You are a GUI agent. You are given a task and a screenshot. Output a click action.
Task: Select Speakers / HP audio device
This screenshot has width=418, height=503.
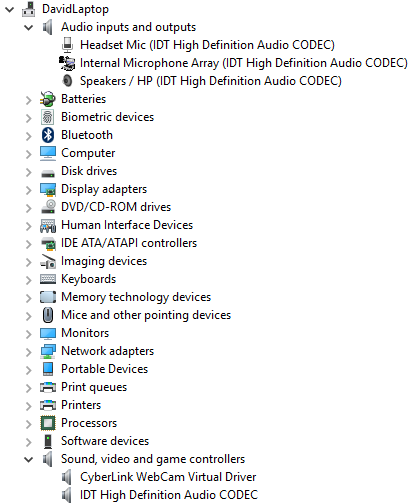[211, 81]
